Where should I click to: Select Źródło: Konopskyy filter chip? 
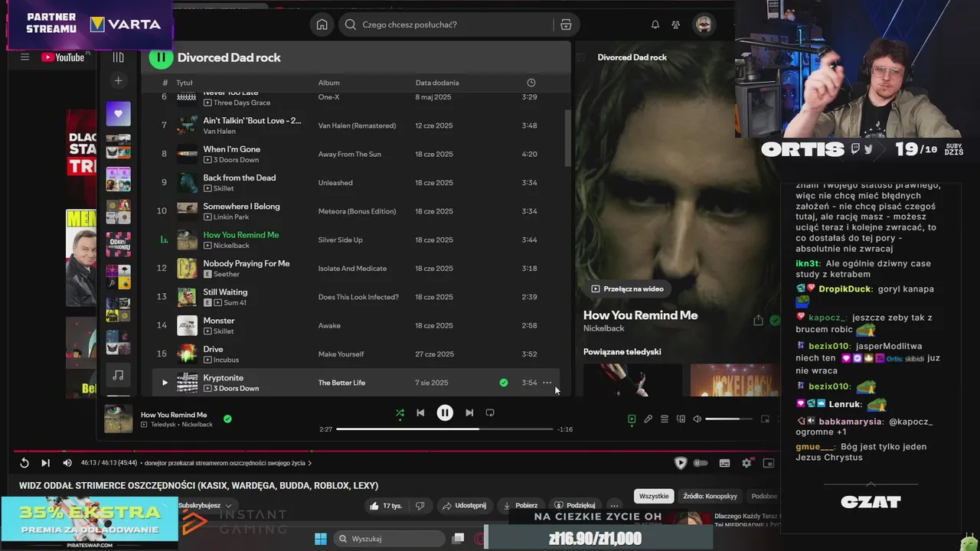710,496
